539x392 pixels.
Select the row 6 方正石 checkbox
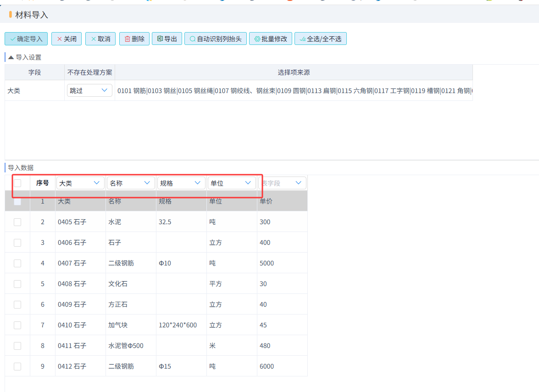pos(17,304)
